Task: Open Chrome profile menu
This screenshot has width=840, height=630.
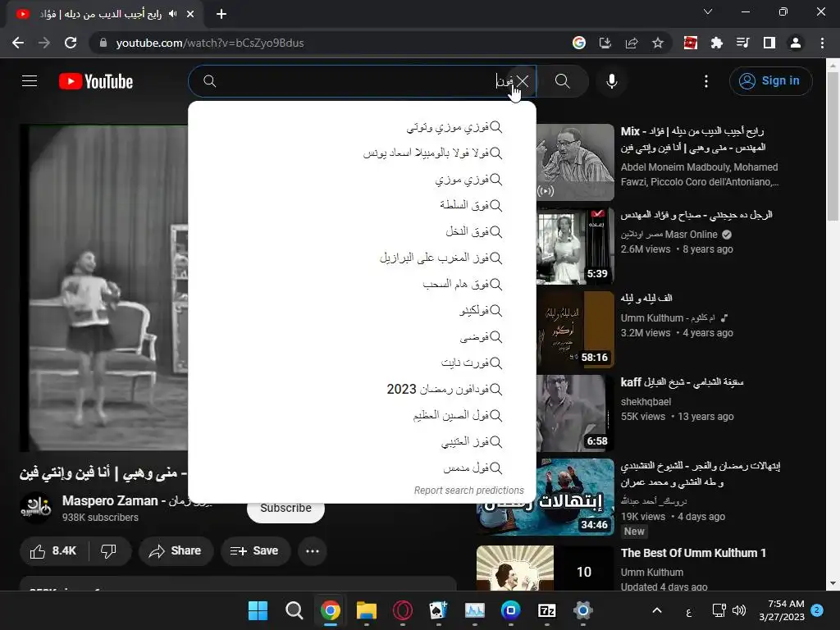Action: 796,43
